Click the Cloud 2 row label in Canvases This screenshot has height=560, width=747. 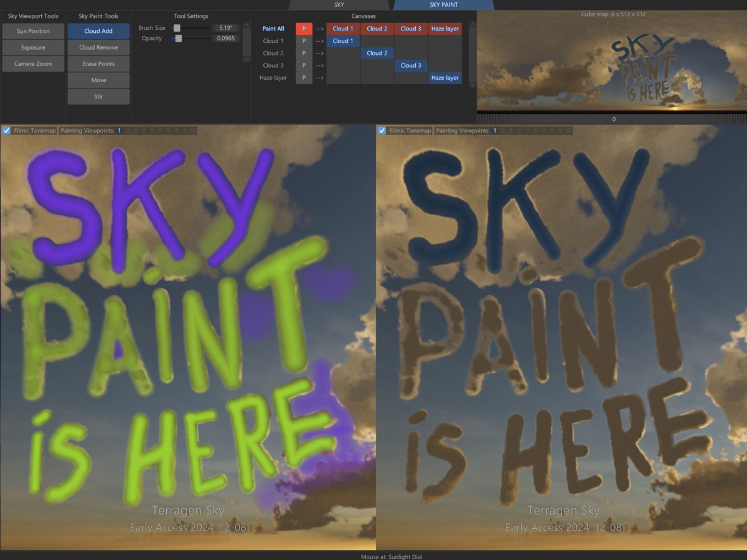click(273, 54)
